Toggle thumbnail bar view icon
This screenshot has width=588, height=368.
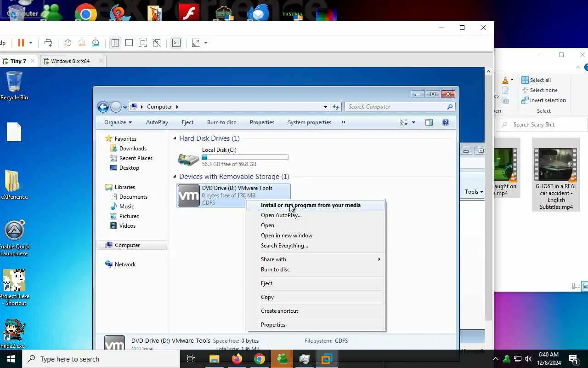click(x=129, y=43)
